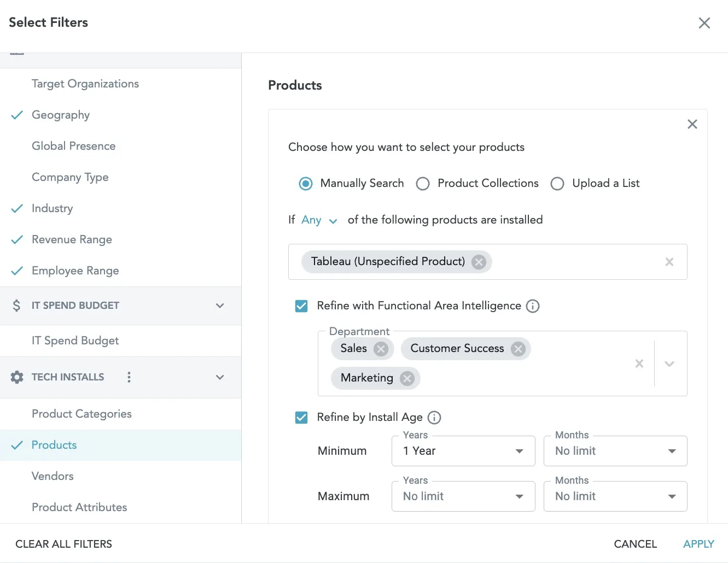Click the Products checkmark icon
Viewport: 728px width, 563px height.
coord(17,445)
